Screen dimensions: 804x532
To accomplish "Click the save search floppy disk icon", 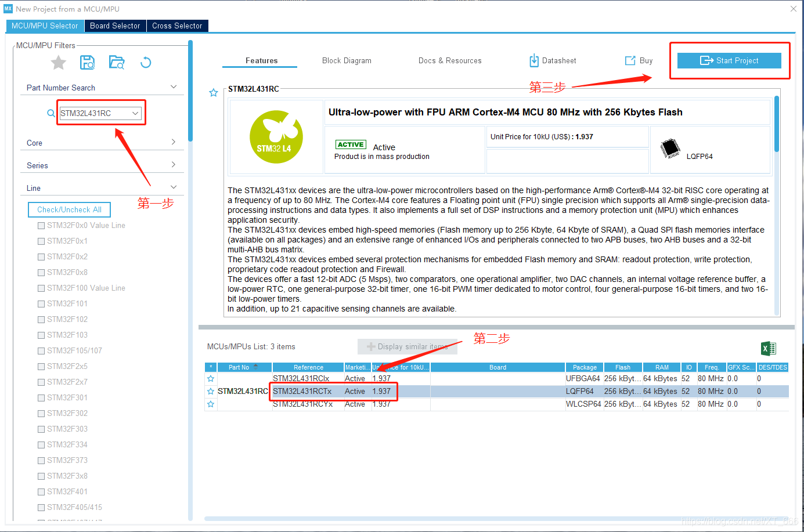I will coord(88,63).
